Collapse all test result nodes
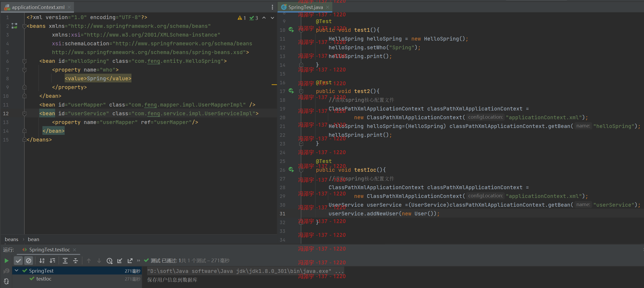The height and width of the screenshot is (288, 644). [76, 261]
